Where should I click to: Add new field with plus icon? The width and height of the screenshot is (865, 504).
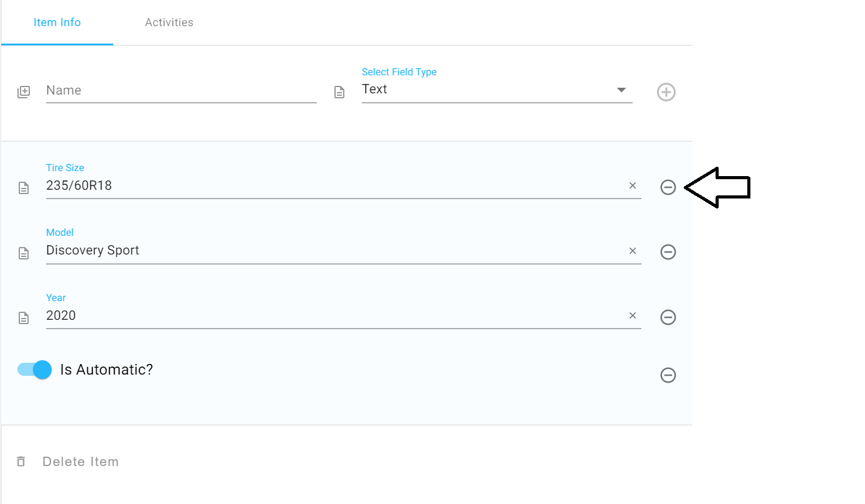[x=666, y=93]
